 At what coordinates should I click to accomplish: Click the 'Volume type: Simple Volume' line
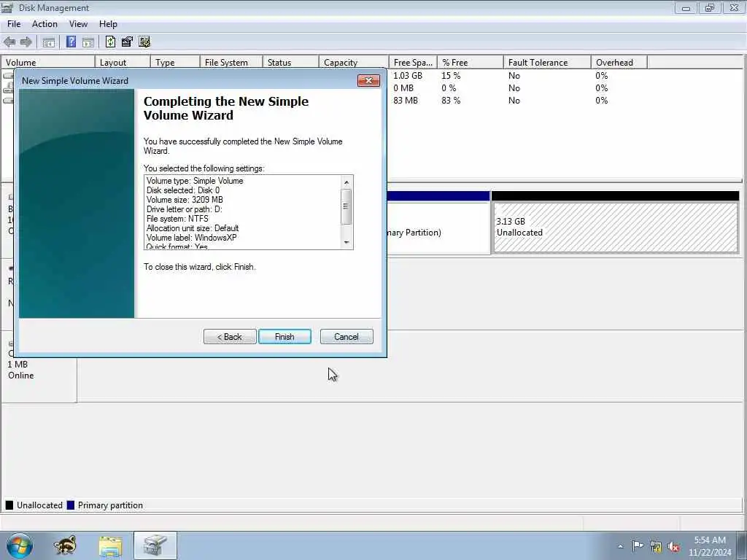coord(195,181)
